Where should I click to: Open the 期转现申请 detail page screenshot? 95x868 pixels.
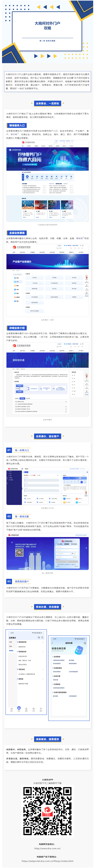click(47, 380)
